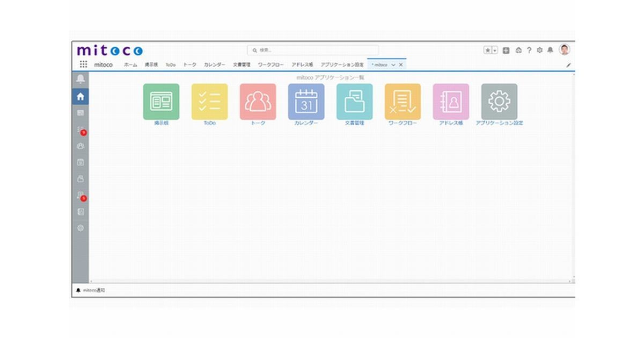Viewport: 644px width, 338px height.
Task: Open talk people icon in left sidebar
Action: tap(80, 146)
